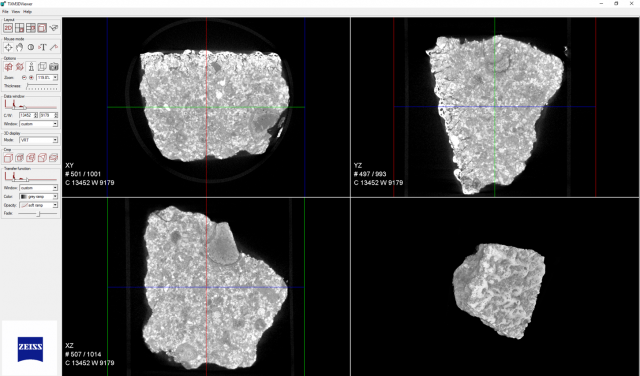This screenshot has height=376, width=640.
Task: Open the 3D display Mode dropdown
Action: pos(38,140)
